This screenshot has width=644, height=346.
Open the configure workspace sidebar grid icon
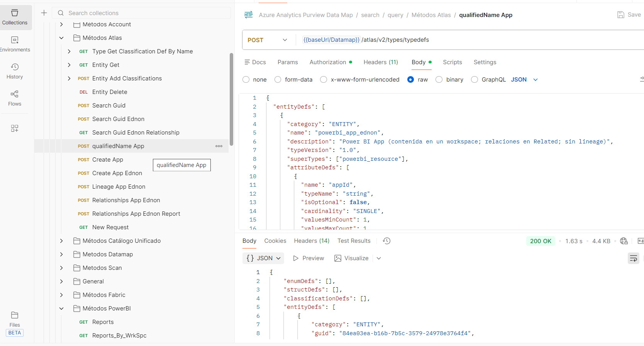pos(15,128)
